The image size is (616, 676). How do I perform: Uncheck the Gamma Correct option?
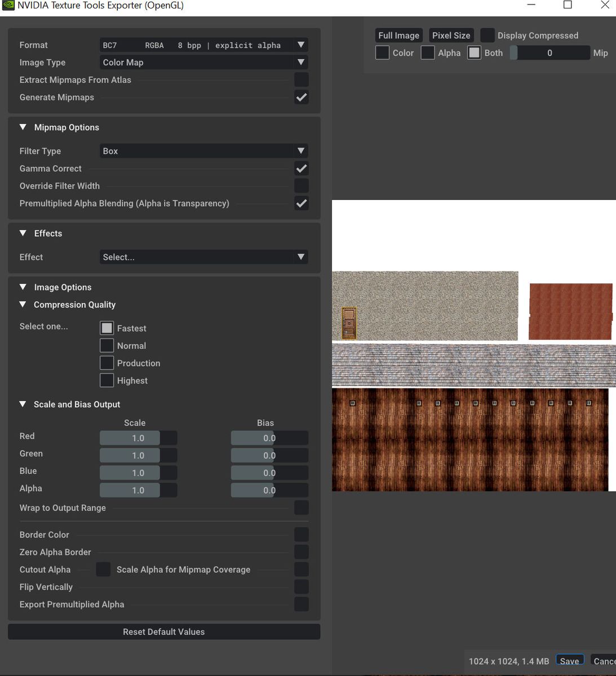[x=302, y=168]
